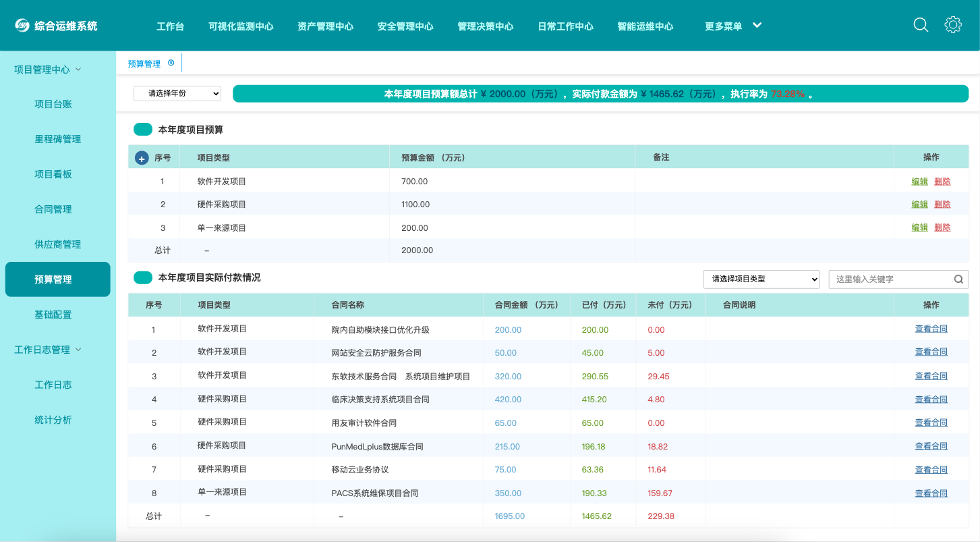
Task: View contract for 院内自助模块接口优化升级
Action: pyautogui.click(x=931, y=329)
